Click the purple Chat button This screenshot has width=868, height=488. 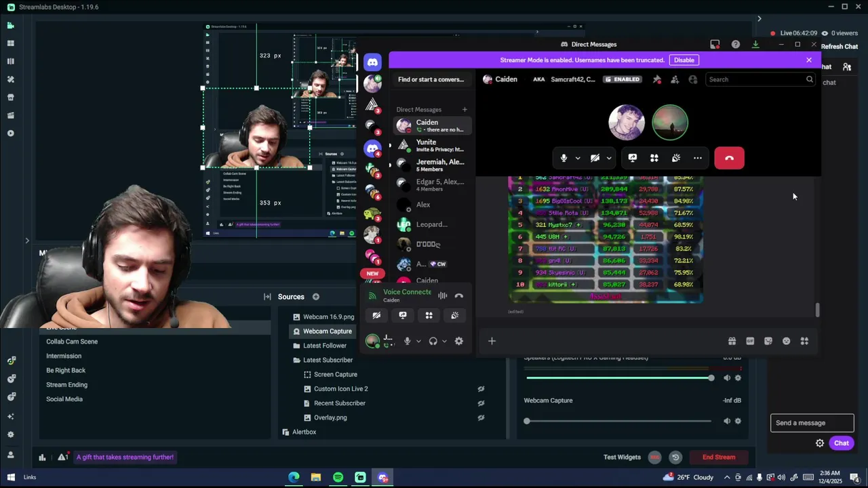[x=842, y=443]
